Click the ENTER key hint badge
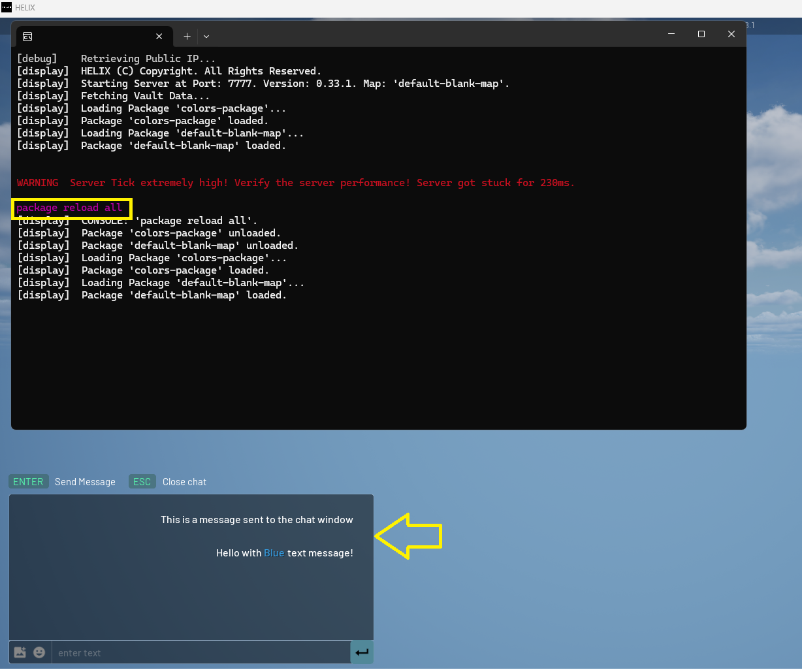The image size is (802, 672). pos(28,482)
